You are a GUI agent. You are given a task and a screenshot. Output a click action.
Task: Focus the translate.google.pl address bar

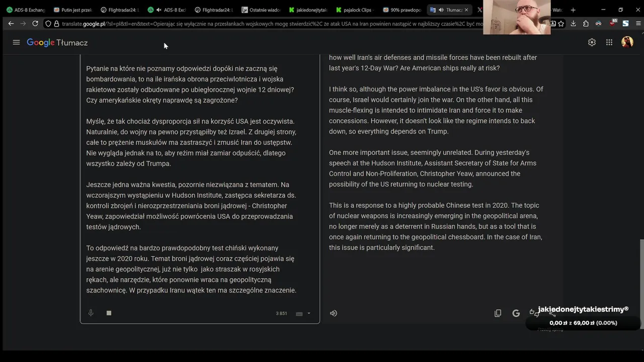[272, 24]
